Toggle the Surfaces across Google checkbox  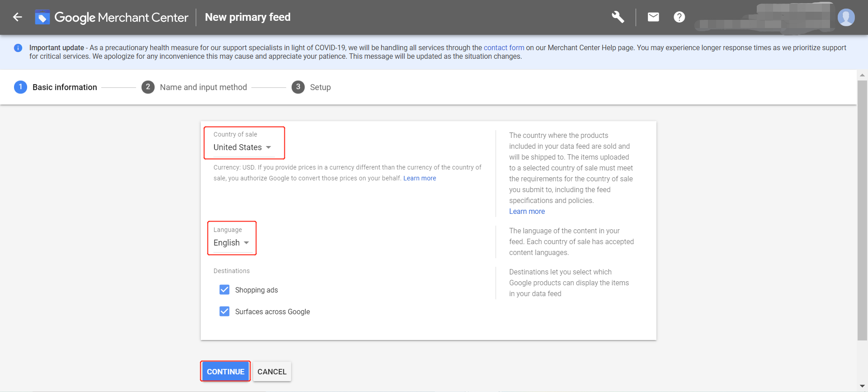[x=224, y=312]
